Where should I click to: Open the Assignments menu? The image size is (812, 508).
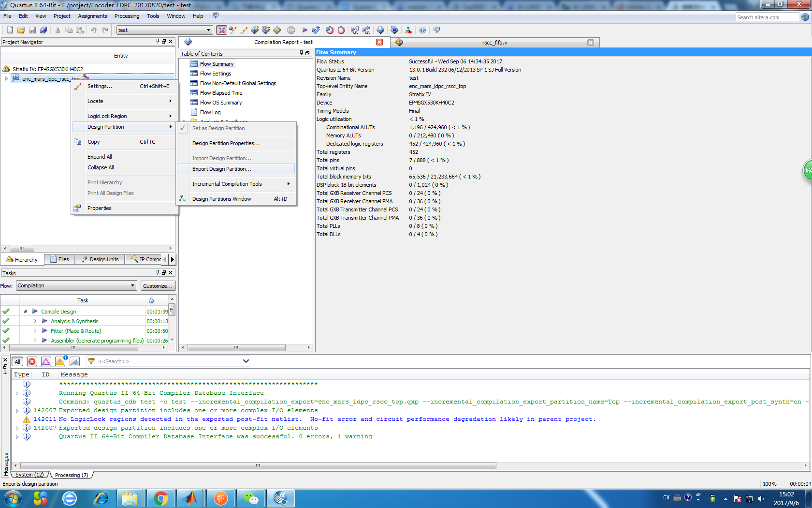(x=92, y=16)
